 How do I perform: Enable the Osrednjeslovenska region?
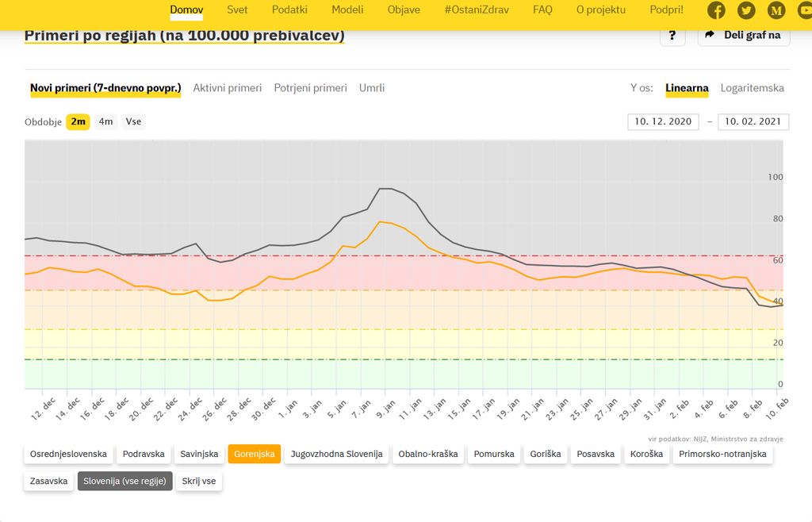[68, 454]
